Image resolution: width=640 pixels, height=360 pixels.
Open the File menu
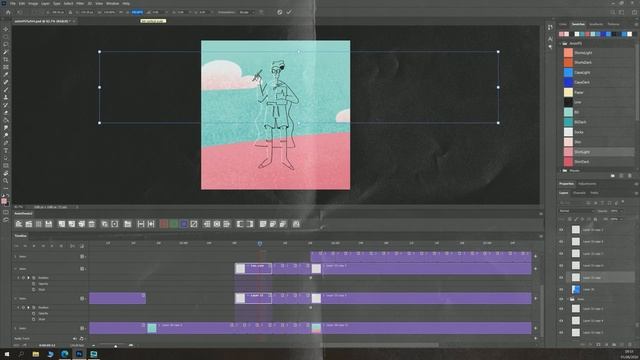click(x=13, y=3)
